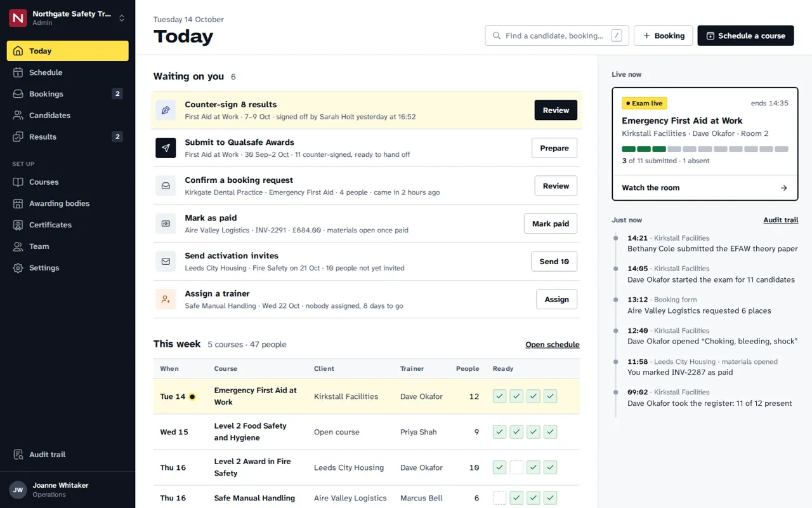Select Team in the Set up section
This screenshot has height=508, width=812.
tap(68, 246)
